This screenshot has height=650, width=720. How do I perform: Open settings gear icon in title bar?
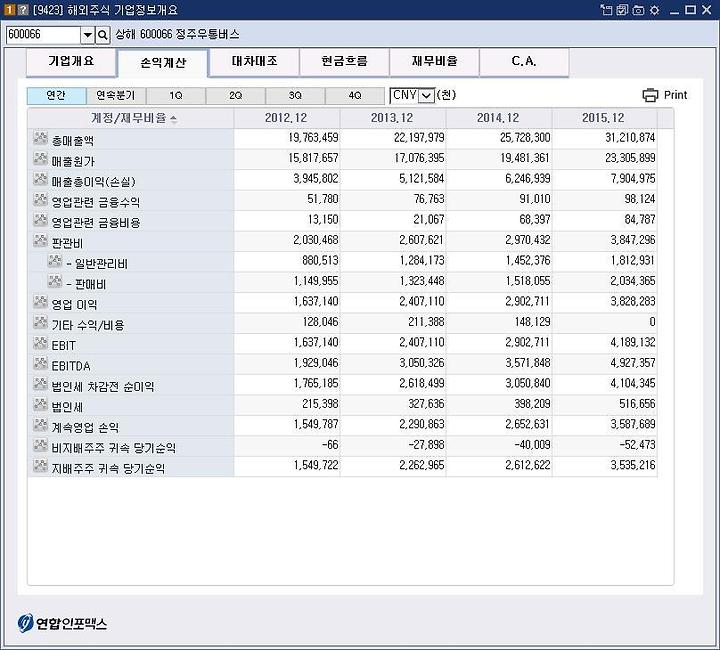pos(655,10)
